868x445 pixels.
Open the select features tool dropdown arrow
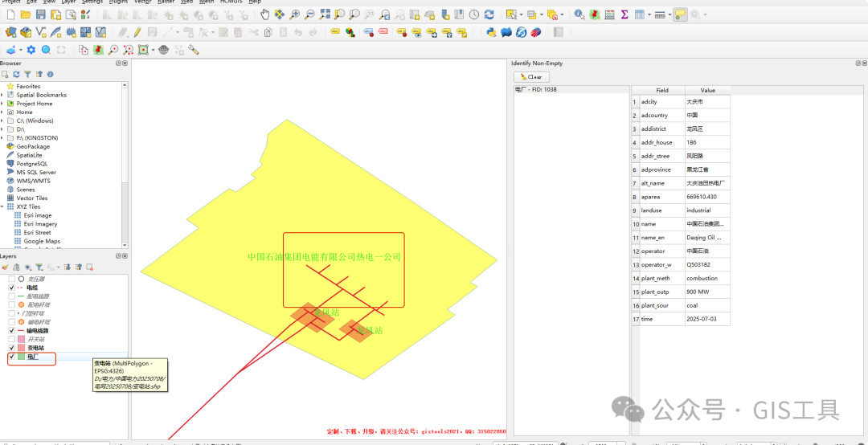(522, 15)
